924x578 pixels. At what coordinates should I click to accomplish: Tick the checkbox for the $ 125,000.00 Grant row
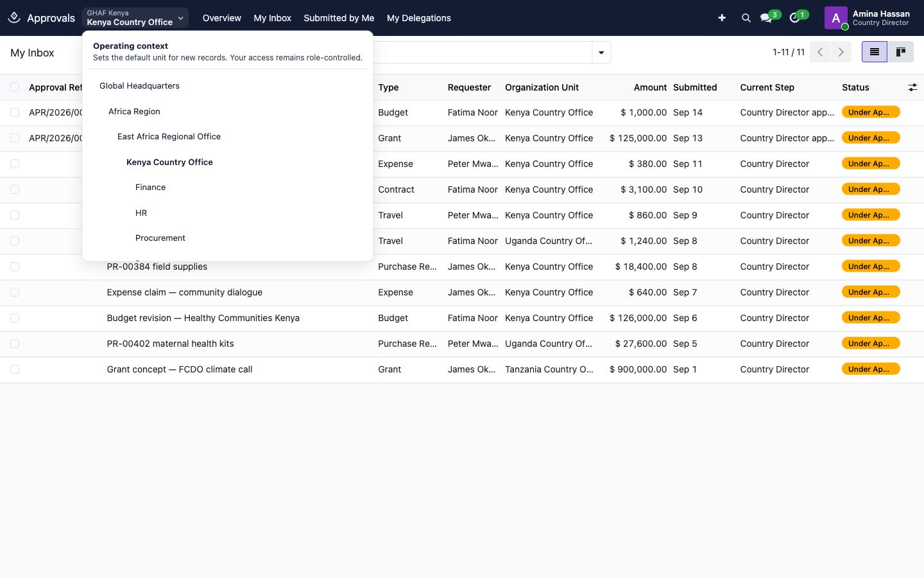pos(15,138)
